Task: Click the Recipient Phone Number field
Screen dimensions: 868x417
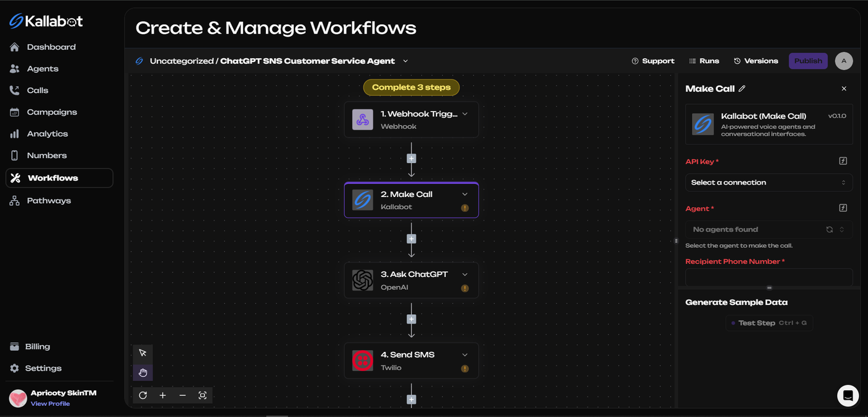Action: pyautogui.click(x=769, y=277)
